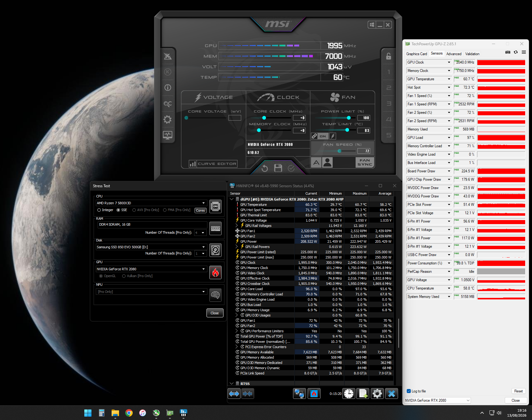This screenshot has height=420, width=532.
Task: Start the GPU stress test flame button
Action: click(x=215, y=272)
